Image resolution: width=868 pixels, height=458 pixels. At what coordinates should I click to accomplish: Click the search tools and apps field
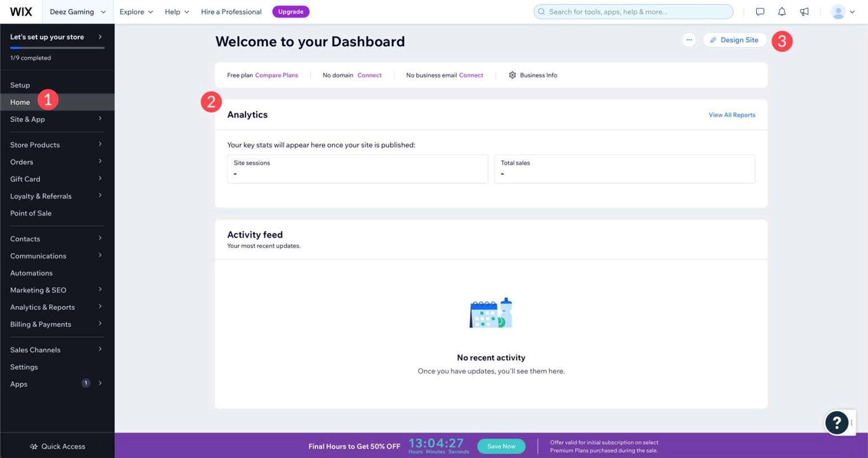[633, 11]
